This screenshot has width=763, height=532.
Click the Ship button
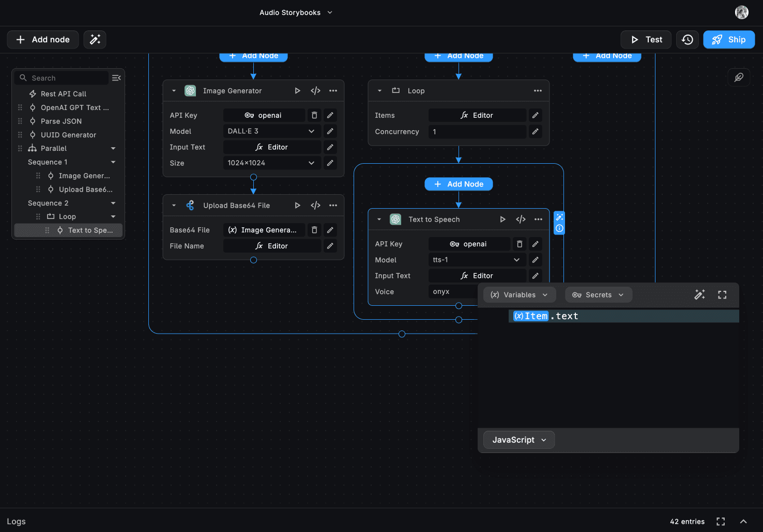click(x=728, y=40)
